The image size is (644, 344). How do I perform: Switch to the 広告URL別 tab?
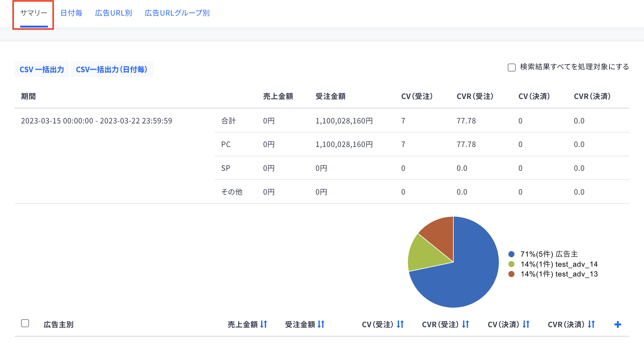tap(113, 13)
